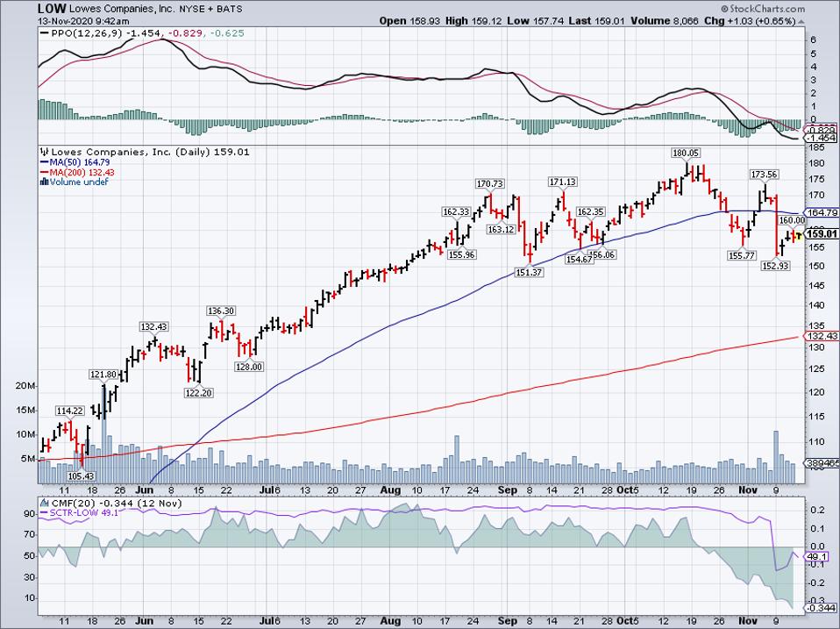Click the 121.80 high price label
The height and width of the screenshot is (629, 840).
click(103, 375)
